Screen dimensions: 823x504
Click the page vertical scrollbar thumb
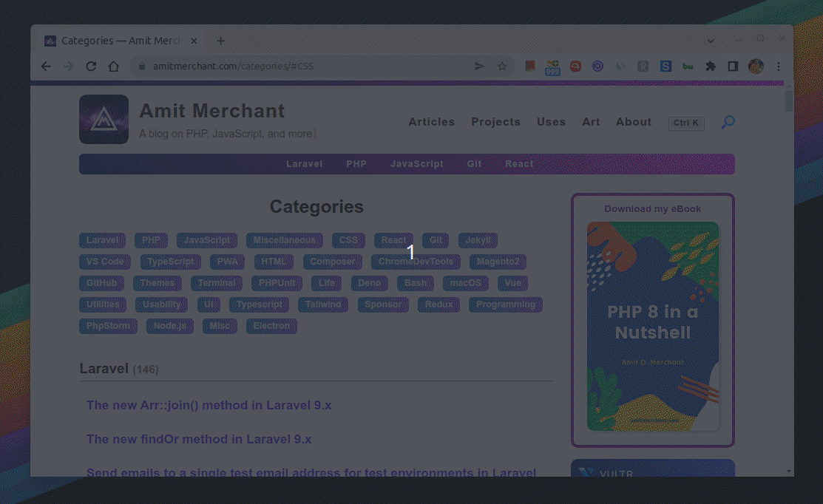click(x=788, y=101)
